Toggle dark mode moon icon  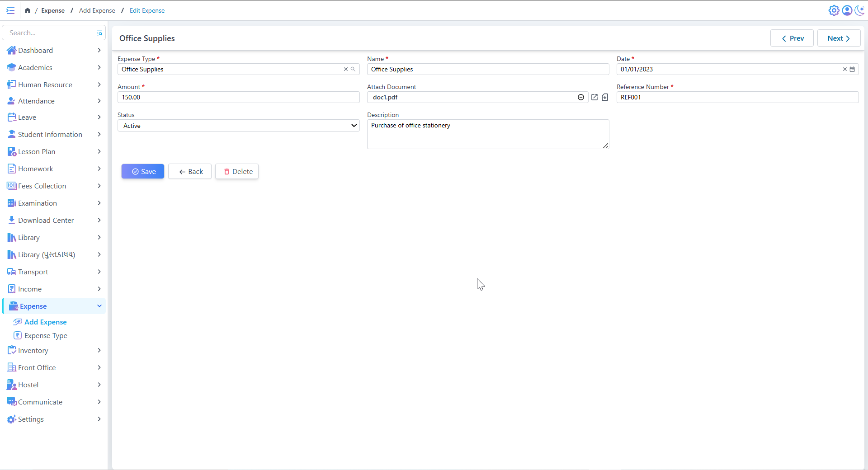click(x=859, y=10)
